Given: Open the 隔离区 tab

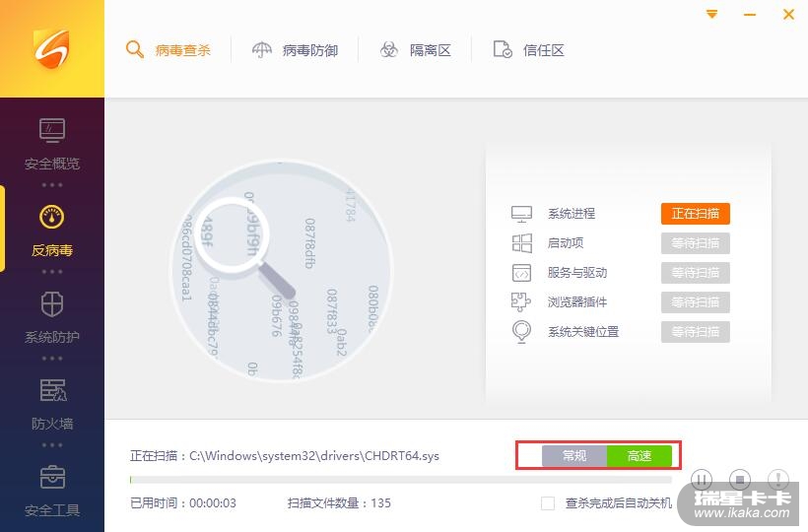Looking at the screenshot, I should click(416, 50).
